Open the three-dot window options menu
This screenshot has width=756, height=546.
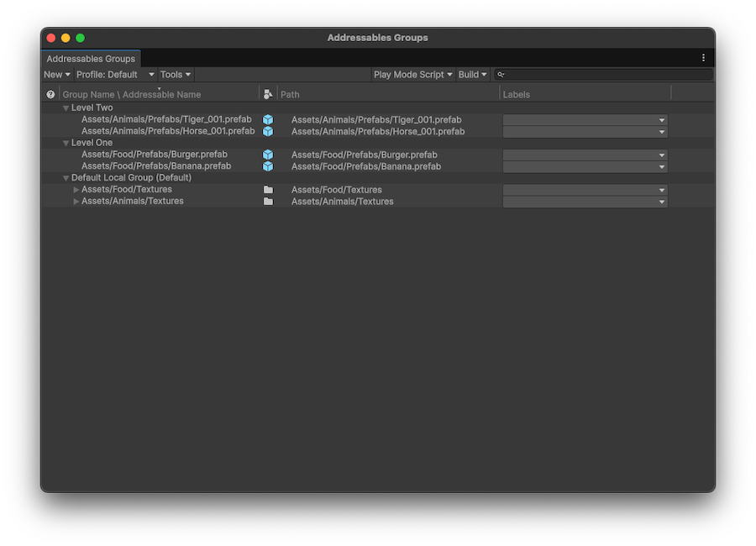pyautogui.click(x=703, y=57)
